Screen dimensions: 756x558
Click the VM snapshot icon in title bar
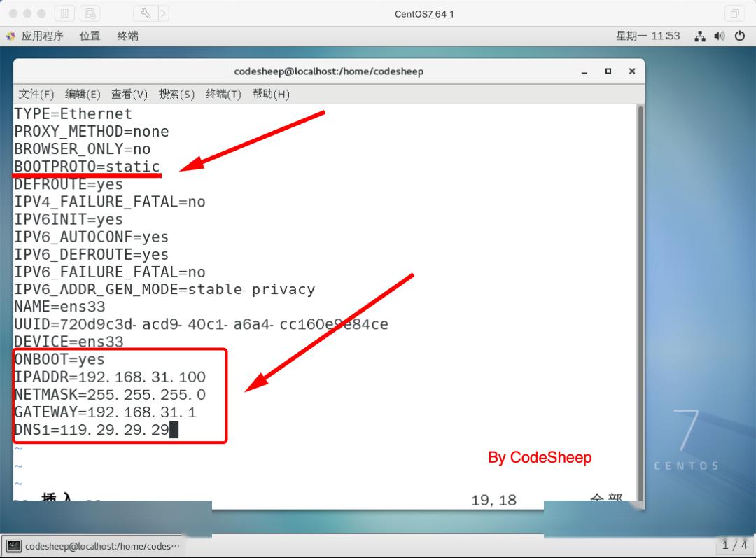[90, 13]
